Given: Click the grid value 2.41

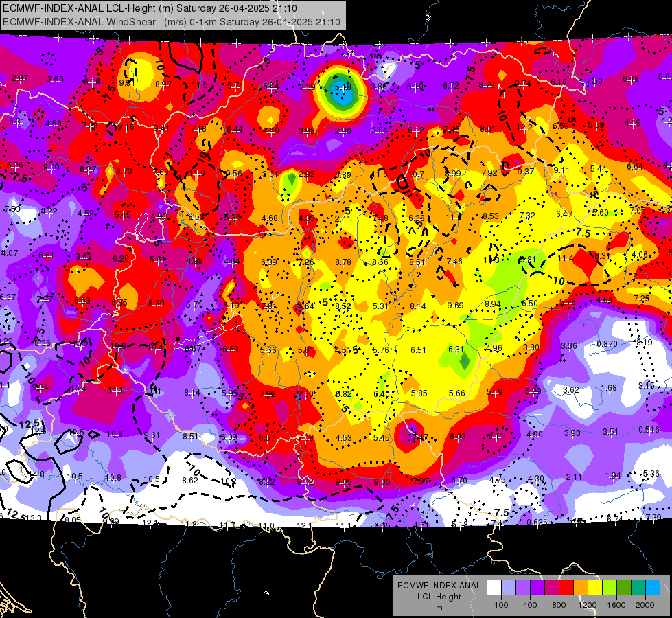Looking at the screenshot, I should point(343,219).
